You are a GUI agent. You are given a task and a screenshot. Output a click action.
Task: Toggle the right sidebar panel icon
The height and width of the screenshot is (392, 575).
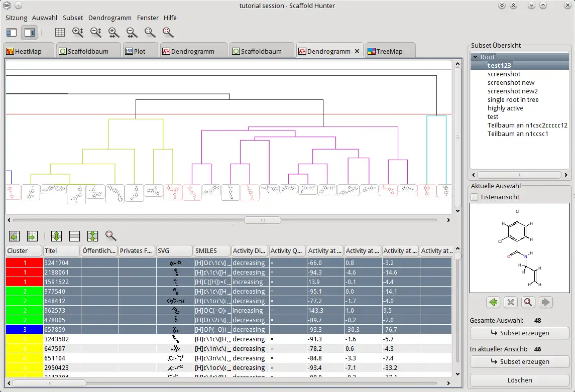(x=30, y=33)
